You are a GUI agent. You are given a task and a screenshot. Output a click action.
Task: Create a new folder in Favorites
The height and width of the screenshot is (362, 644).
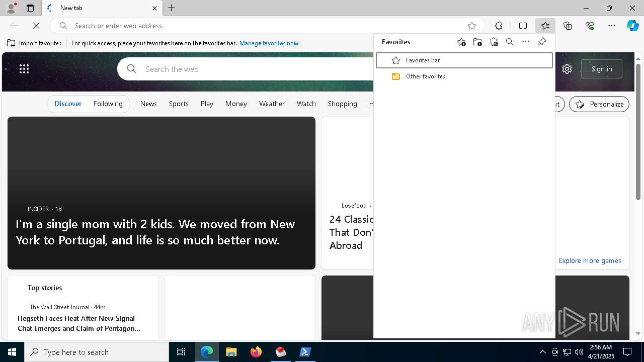pos(477,42)
